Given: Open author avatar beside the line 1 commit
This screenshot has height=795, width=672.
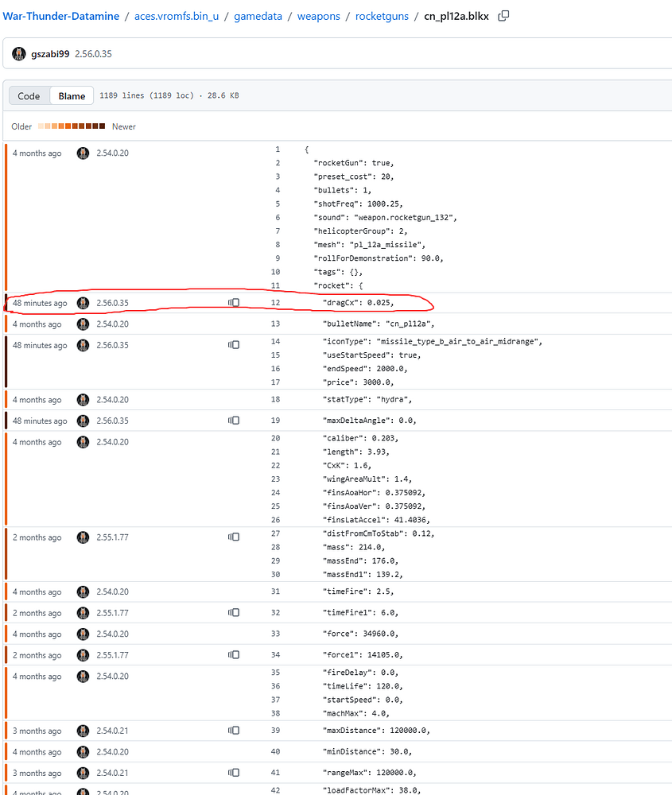Looking at the screenshot, I should (x=83, y=153).
